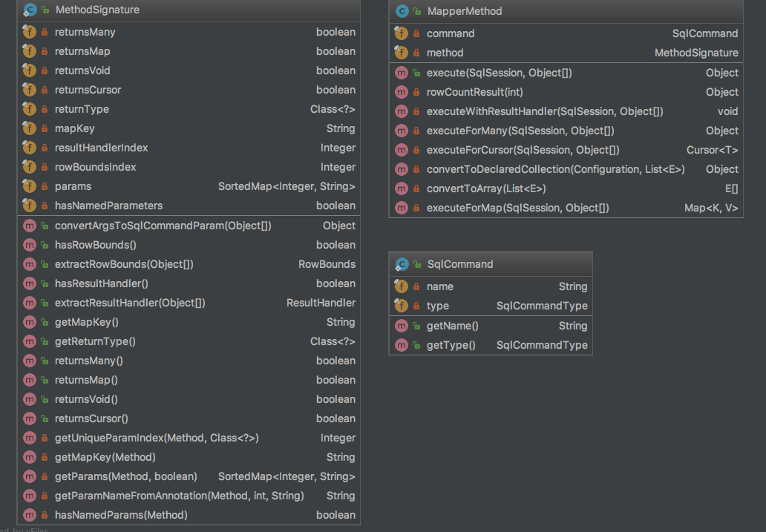Select the resultHandlerIndex field
The image size is (766, 532).
coord(189,148)
